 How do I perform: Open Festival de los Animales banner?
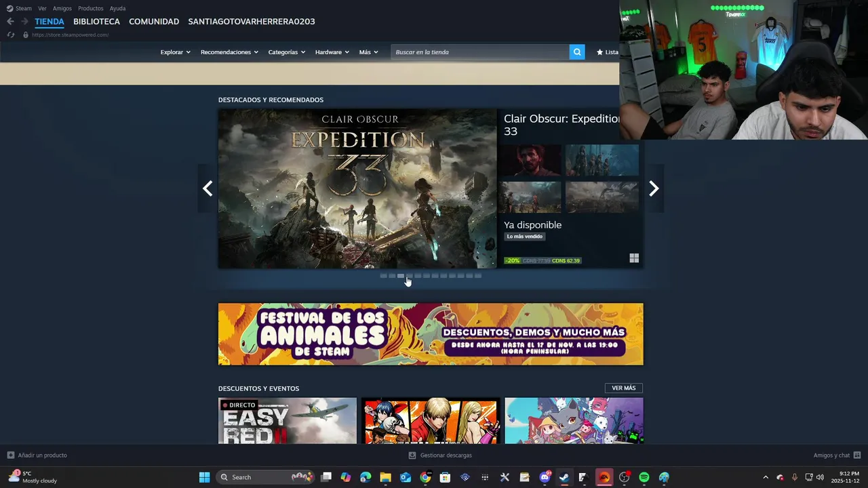[x=431, y=334]
